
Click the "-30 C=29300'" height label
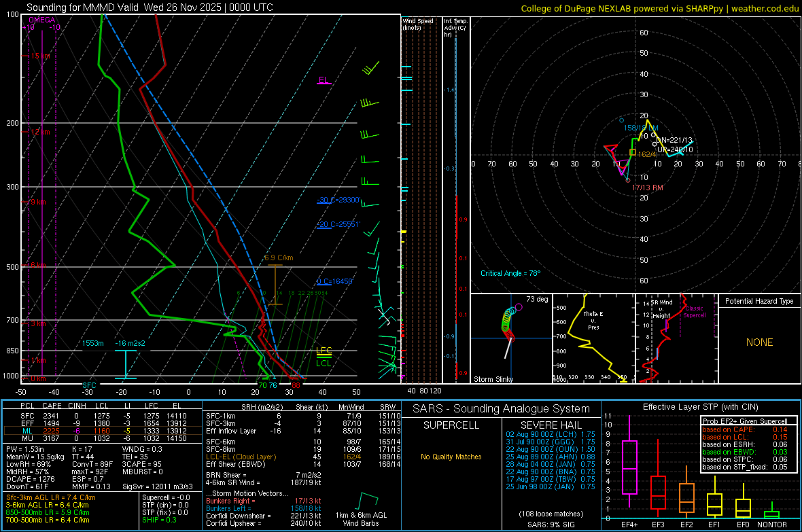[338, 200]
